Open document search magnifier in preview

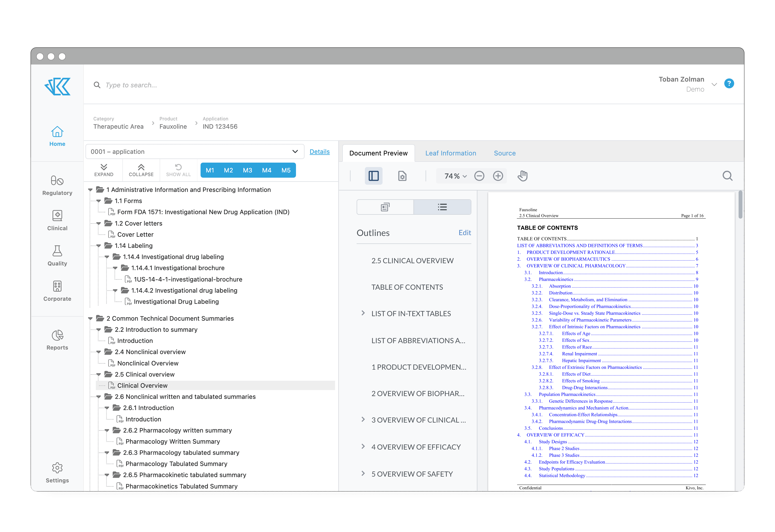pyautogui.click(x=727, y=176)
